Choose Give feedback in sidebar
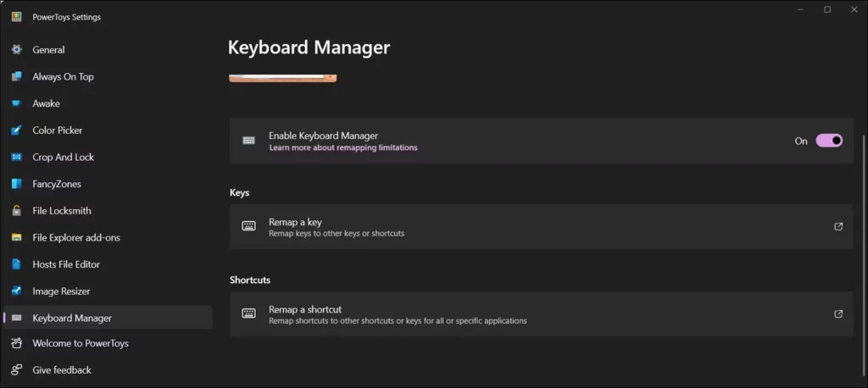 [108, 369]
